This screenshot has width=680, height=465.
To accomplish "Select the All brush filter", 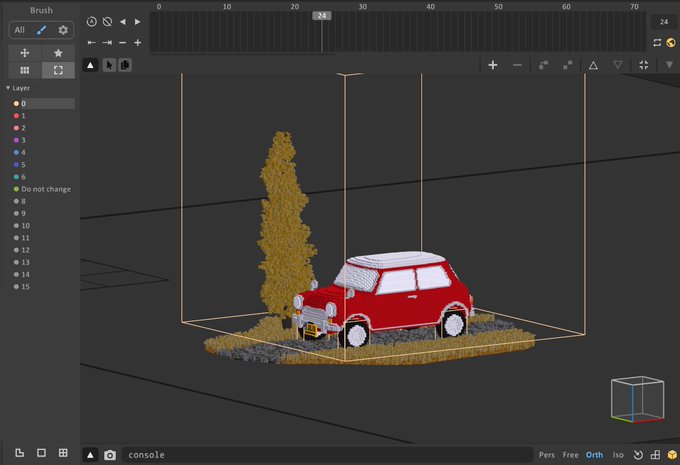I will coord(20,30).
